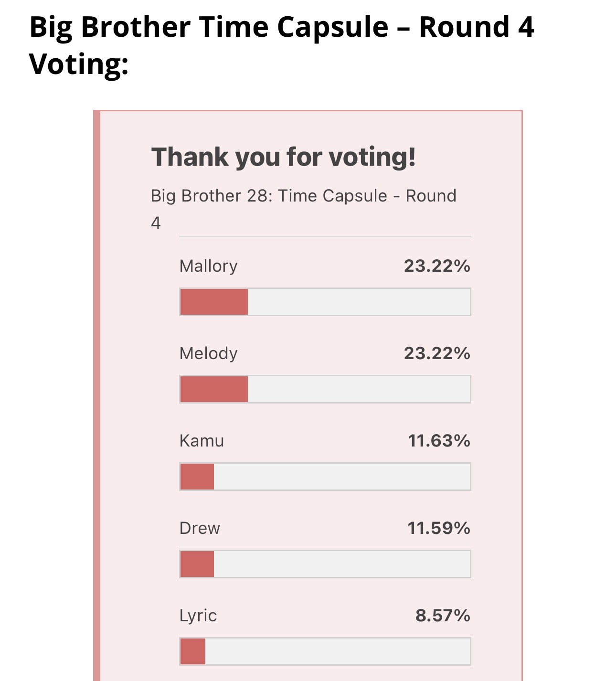Select the Mallory name label
Image resolution: width=616 pixels, height=681 pixels.
click(209, 266)
